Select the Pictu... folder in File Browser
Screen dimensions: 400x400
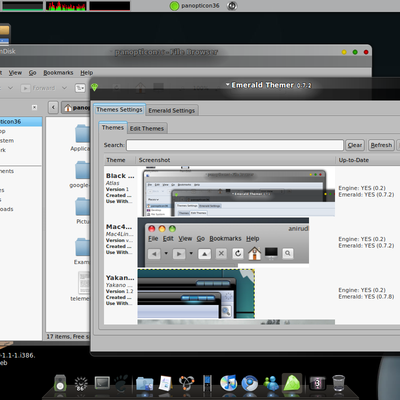point(83,211)
